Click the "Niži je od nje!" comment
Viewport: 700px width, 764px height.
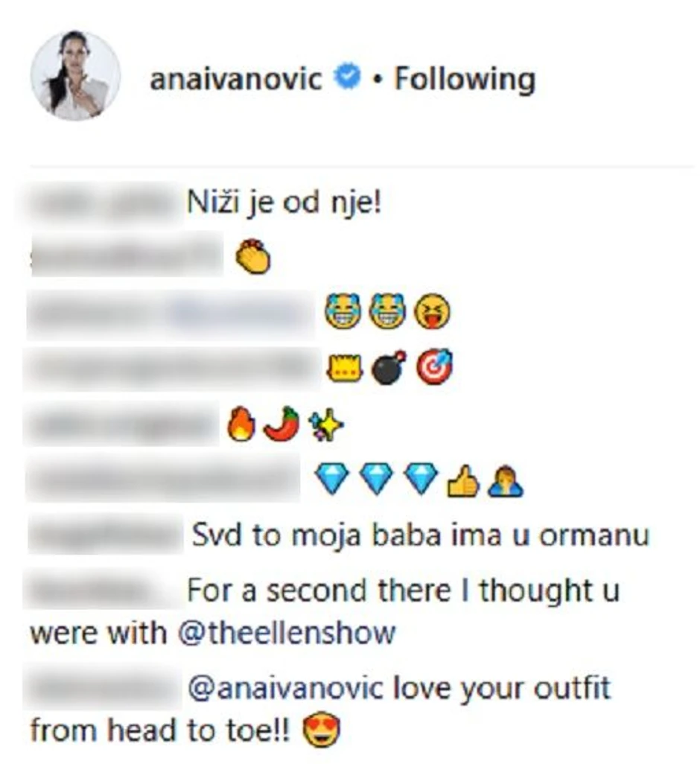284,203
